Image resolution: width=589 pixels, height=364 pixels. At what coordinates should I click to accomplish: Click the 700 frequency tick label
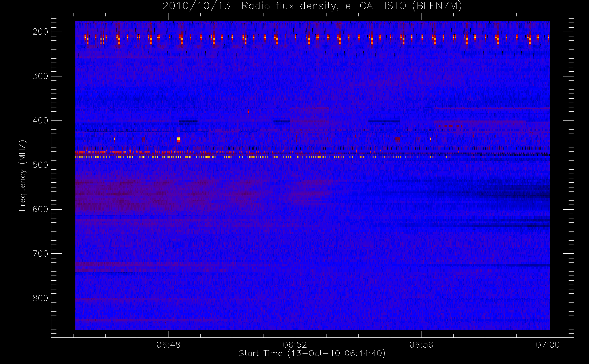(x=40, y=254)
